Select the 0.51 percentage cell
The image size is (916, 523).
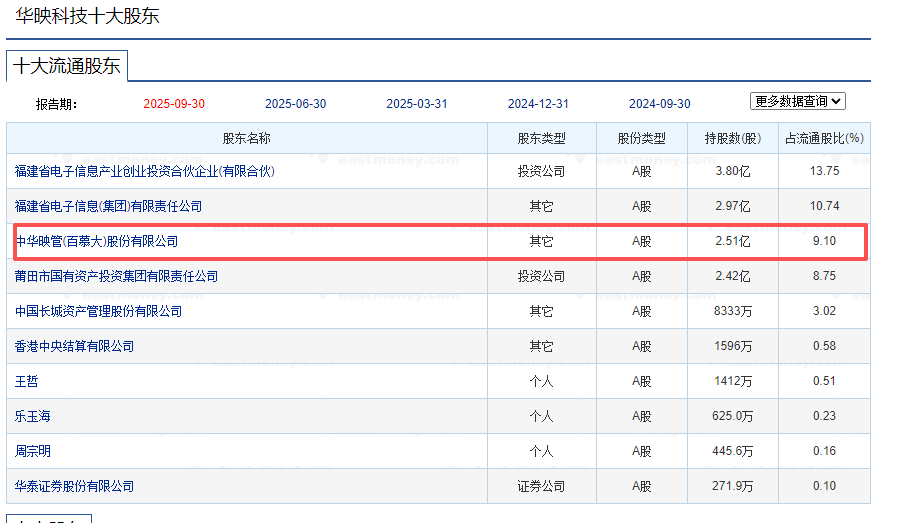pyautogui.click(x=824, y=382)
